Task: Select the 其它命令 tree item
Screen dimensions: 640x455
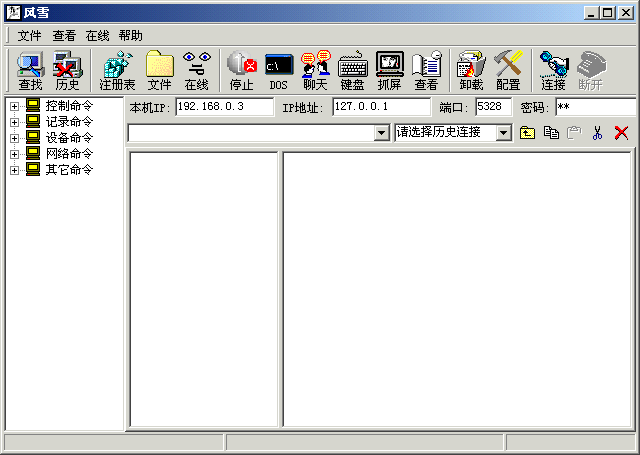Action: pyautogui.click(x=68, y=170)
